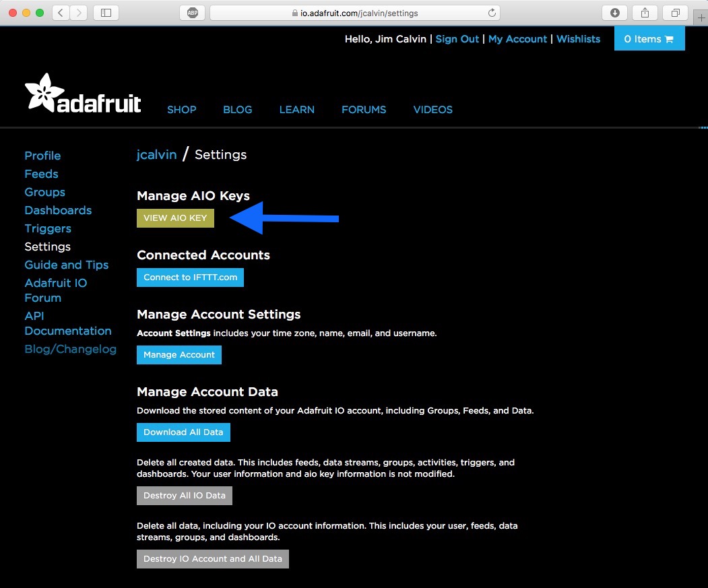Image resolution: width=708 pixels, height=588 pixels.
Task: Click Connect to IFTTT.com button
Action: pos(190,277)
